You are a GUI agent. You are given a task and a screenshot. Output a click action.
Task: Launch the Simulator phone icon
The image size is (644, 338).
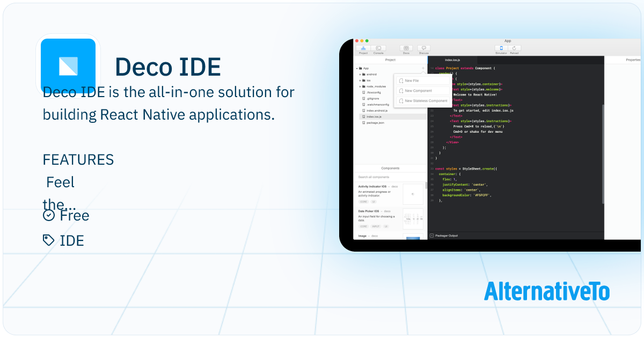pyautogui.click(x=501, y=49)
